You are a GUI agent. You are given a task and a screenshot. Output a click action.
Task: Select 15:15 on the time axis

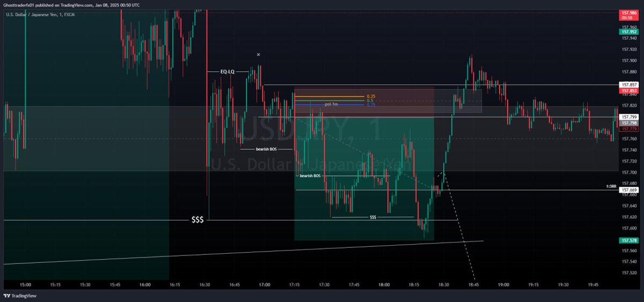click(x=55, y=285)
